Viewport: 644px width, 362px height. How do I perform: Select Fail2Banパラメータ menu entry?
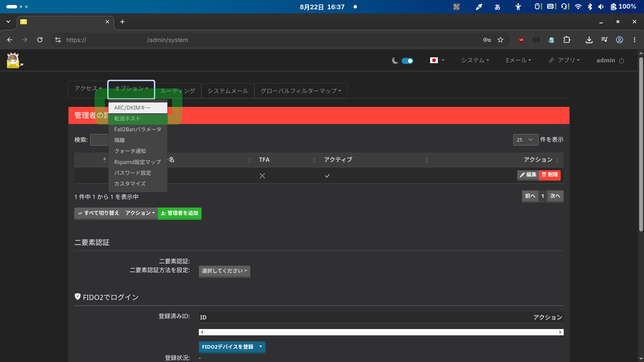click(x=138, y=129)
